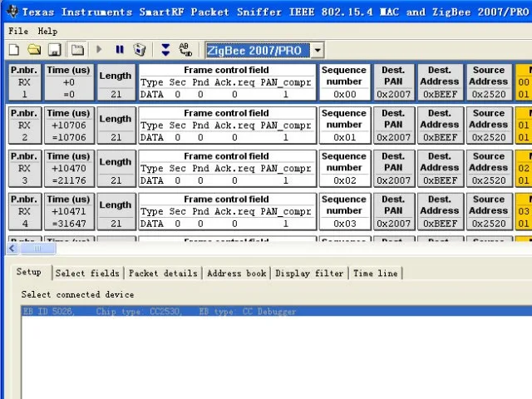Screen dimensions: 532x399
Task: Open the Help menu
Action: [x=47, y=32]
